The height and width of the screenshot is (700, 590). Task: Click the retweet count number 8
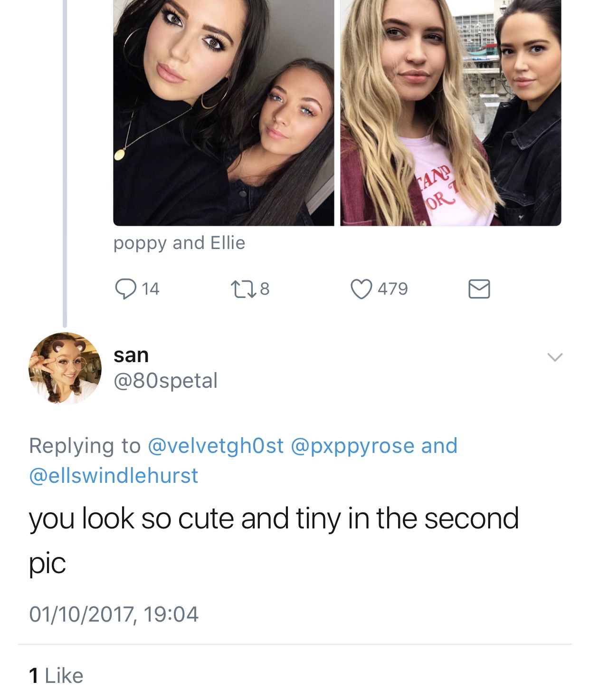(265, 289)
